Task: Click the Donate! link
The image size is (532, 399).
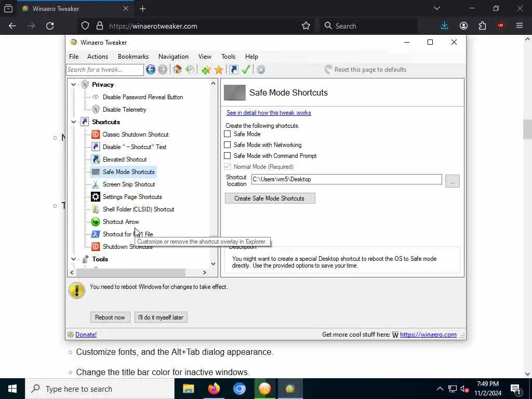Action: click(x=86, y=335)
